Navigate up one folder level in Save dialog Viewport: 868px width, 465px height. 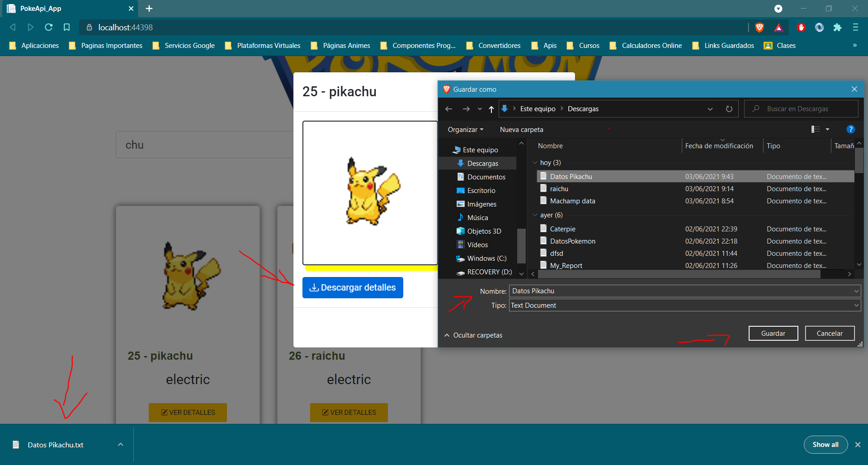491,108
